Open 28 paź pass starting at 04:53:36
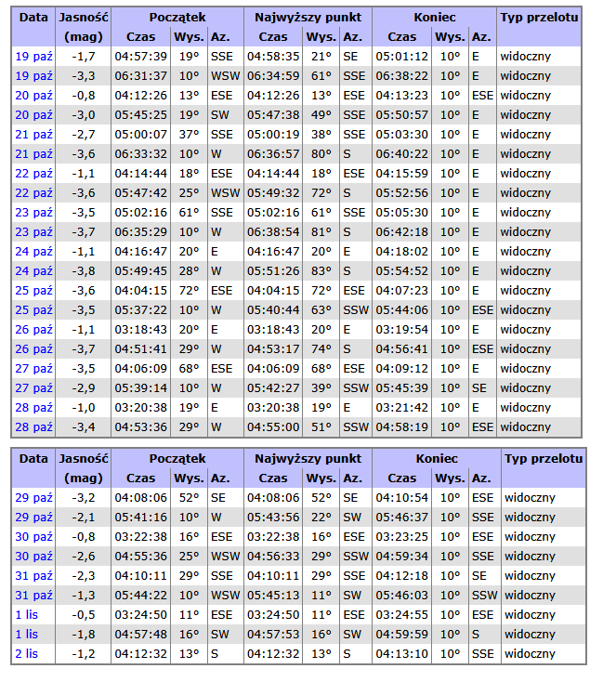The height and width of the screenshot is (695, 616). point(33,426)
